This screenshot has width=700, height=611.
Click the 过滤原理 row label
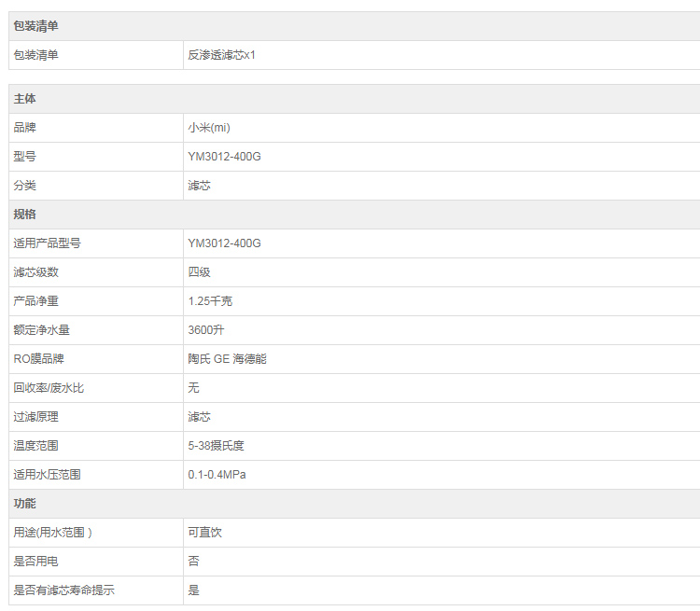[x=35, y=417]
